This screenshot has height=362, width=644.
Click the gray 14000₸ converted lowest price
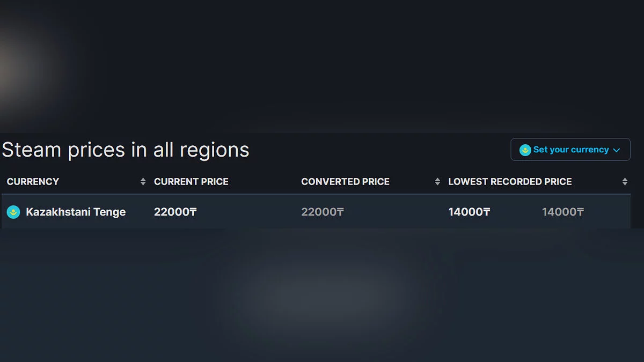562,212
